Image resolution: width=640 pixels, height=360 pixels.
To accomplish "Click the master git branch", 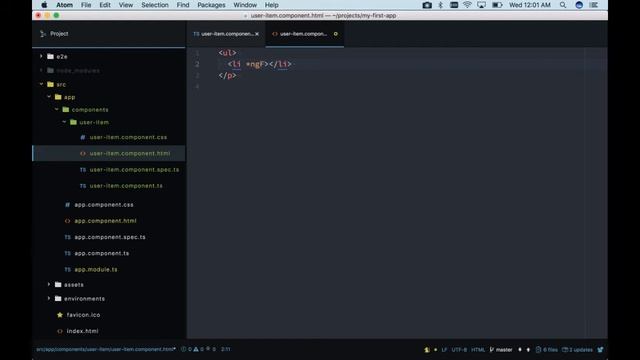I will (x=501, y=350).
